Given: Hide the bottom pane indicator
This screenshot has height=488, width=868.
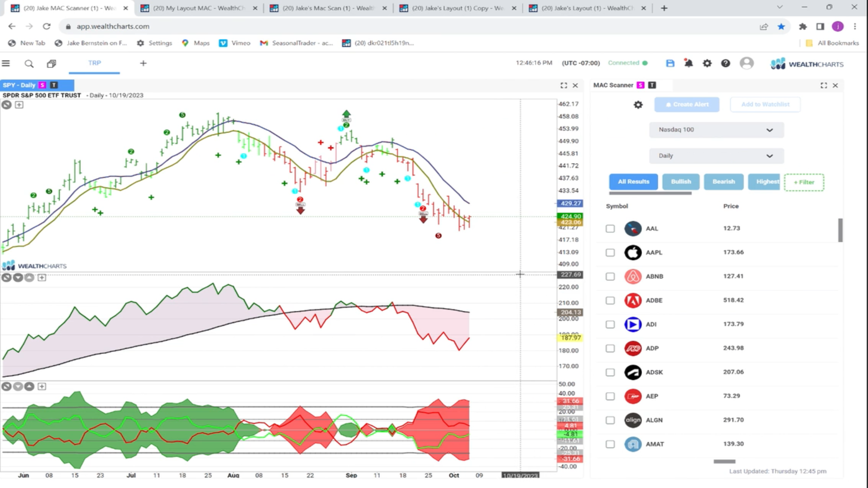Looking at the screenshot, I should (x=6, y=386).
